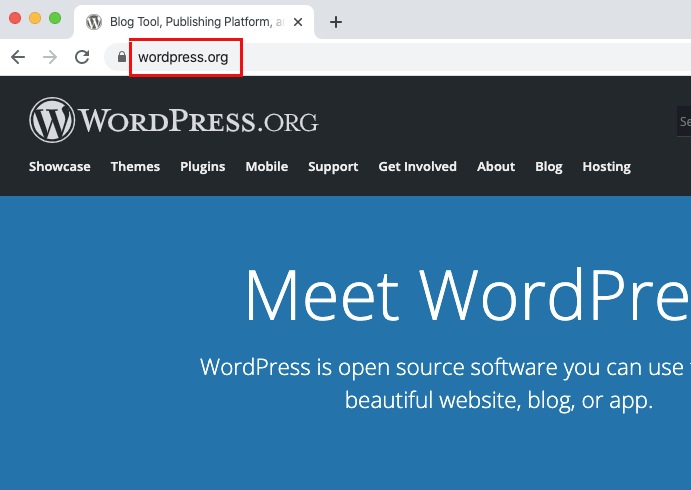The height and width of the screenshot is (490, 691).
Task: Open a new tab with the plus icon
Action: point(336,22)
